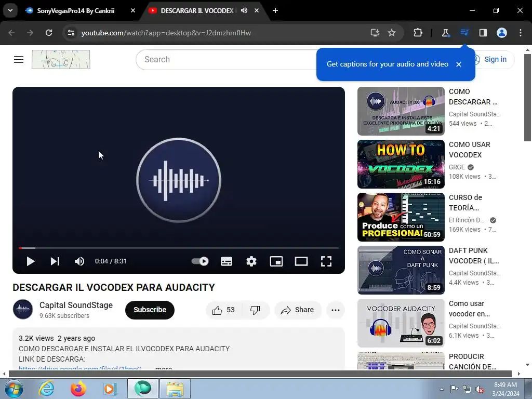Open the browser profile avatar
Screen dimensions: 532x399
(x=502, y=33)
